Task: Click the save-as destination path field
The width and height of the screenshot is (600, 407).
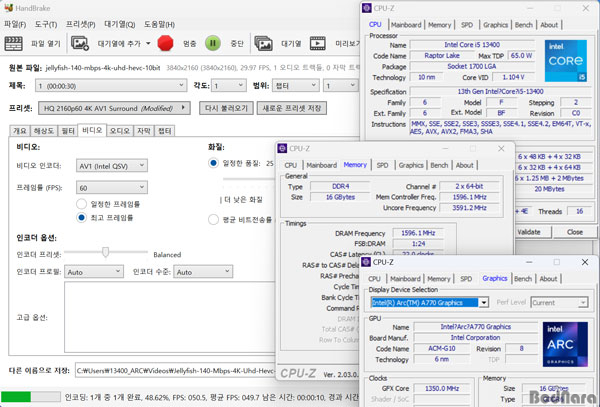Action: 175,370
